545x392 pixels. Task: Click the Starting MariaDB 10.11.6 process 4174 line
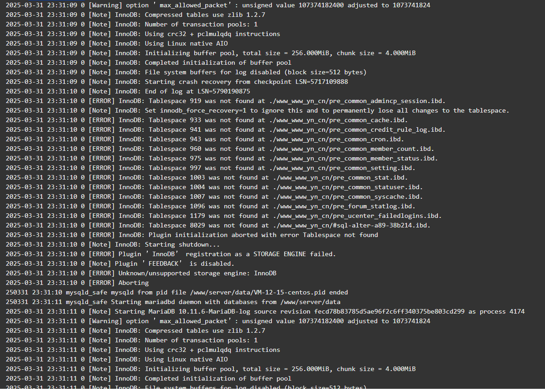click(x=265, y=311)
